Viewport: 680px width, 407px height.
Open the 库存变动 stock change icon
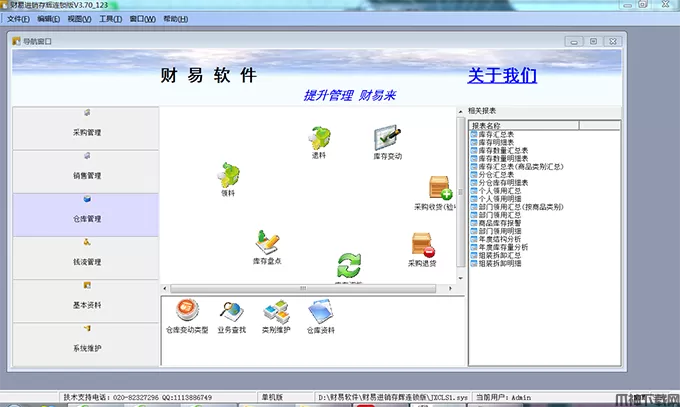(387, 142)
